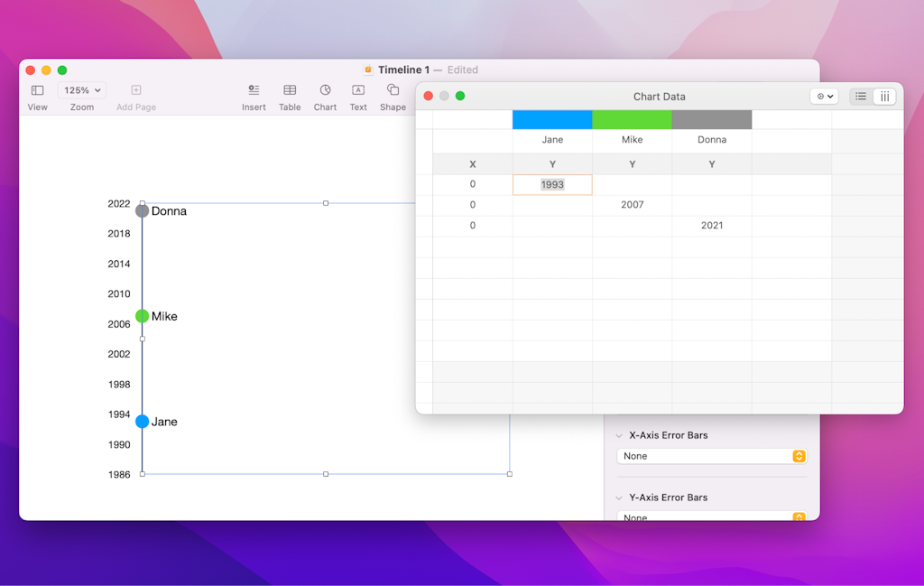
Task: Click the Add Page icon
Action: point(135,91)
